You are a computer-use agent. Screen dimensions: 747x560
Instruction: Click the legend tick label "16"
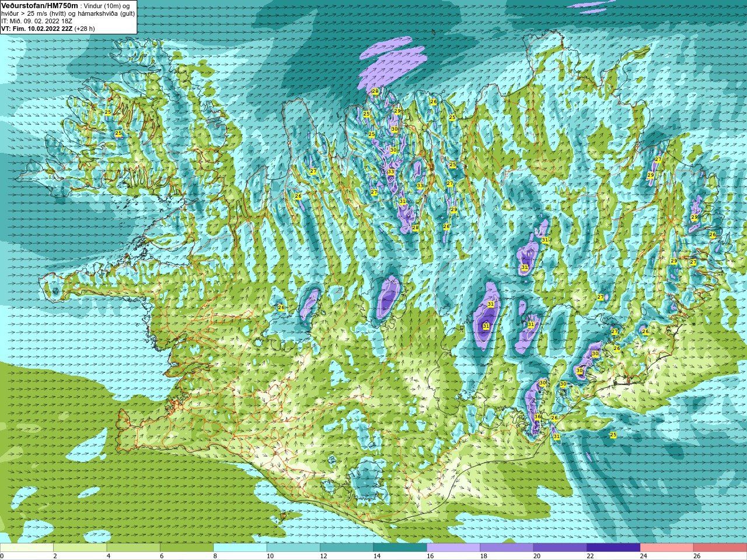[x=430, y=556]
